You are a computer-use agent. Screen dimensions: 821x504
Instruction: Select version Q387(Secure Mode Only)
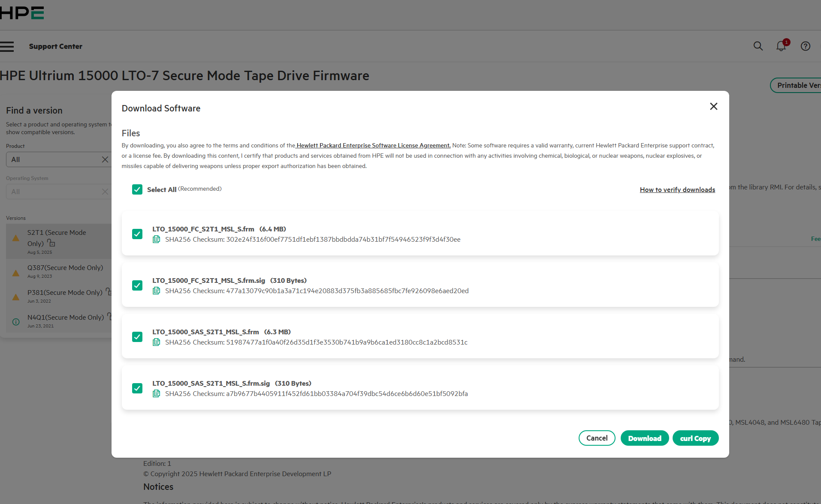[x=65, y=268]
